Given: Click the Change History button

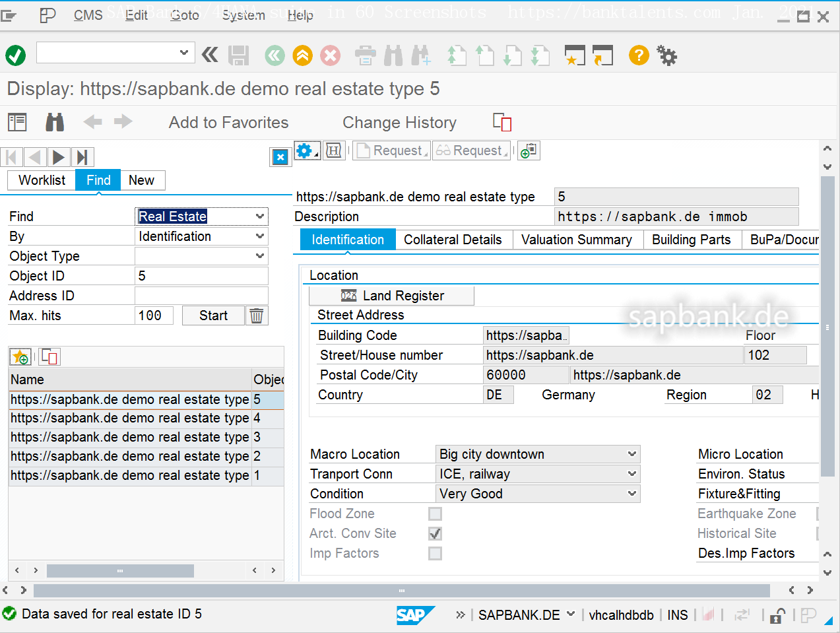Looking at the screenshot, I should pos(399,123).
